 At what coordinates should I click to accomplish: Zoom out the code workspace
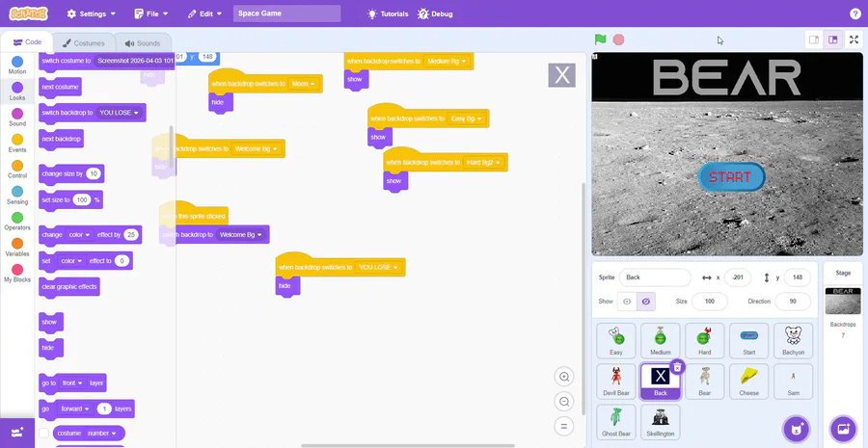click(x=564, y=402)
